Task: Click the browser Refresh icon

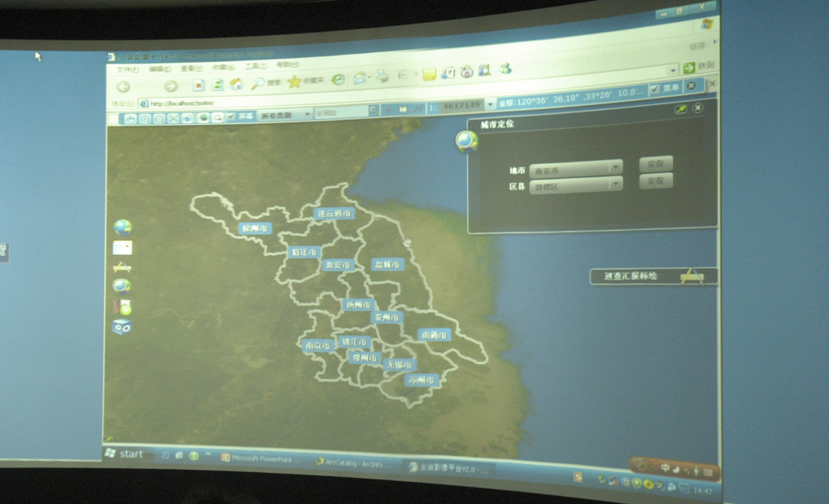Action: coord(218,85)
